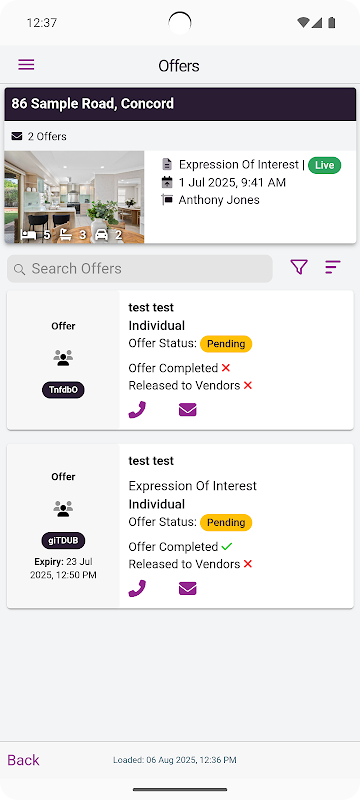This screenshot has width=360, height=800.
Task: Call the buyer of offer TnfdbO
Action: coord(137,410)
